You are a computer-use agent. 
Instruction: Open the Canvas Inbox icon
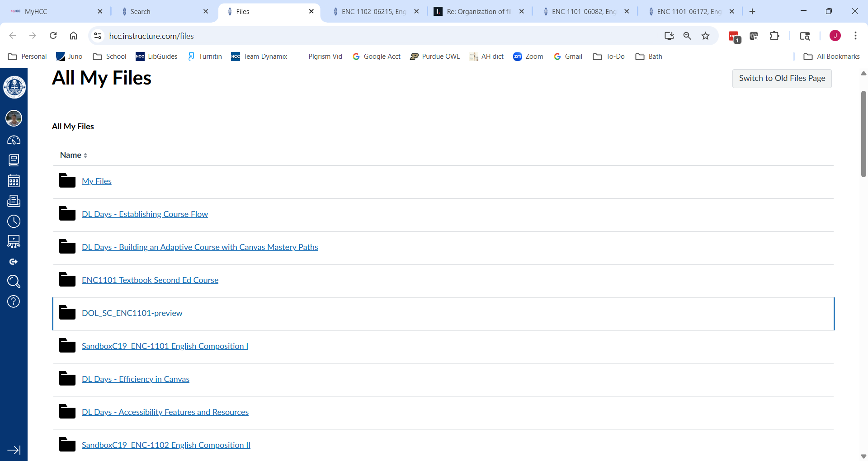click(x=14, y=201)
